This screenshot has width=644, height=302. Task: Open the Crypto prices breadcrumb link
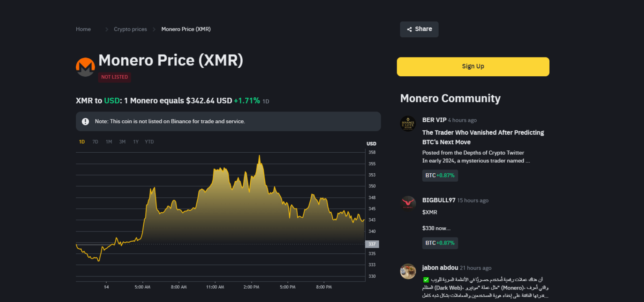pyautogui.click(x=130, y=29)
